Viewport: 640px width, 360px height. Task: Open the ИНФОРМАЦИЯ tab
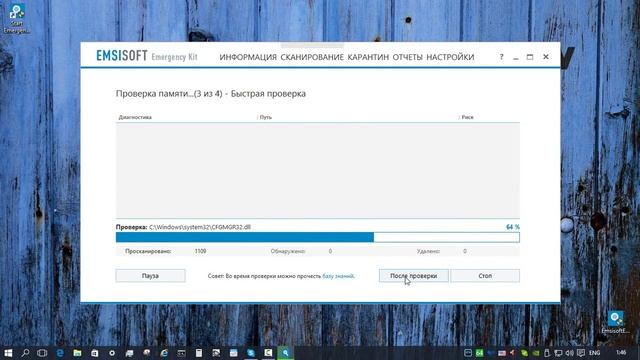248,57
